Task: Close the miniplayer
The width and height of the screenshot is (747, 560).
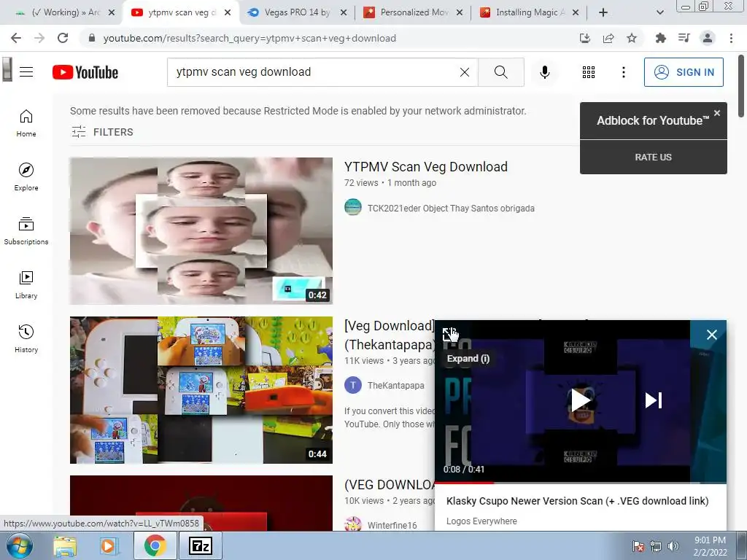Action: tap(711, 335)
